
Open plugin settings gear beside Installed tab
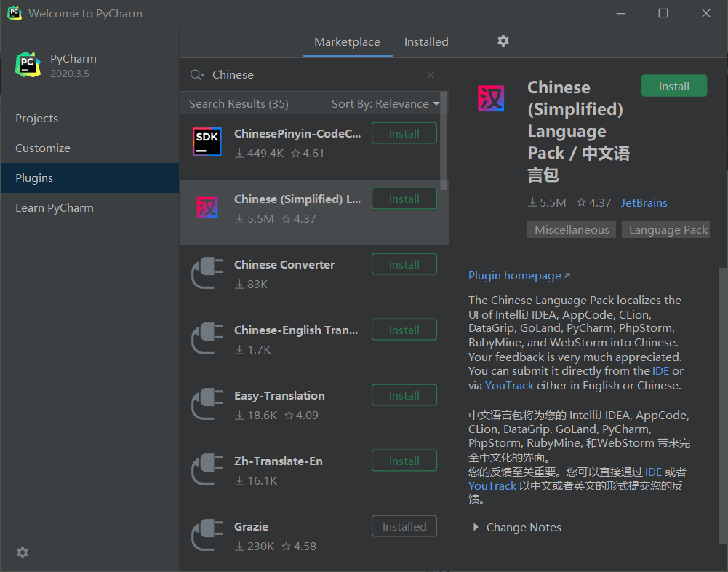pyautogui.click(x=503, y=41)
